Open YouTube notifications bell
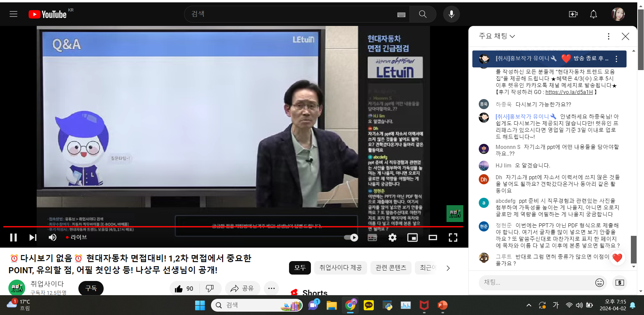 tap(594, 14)
